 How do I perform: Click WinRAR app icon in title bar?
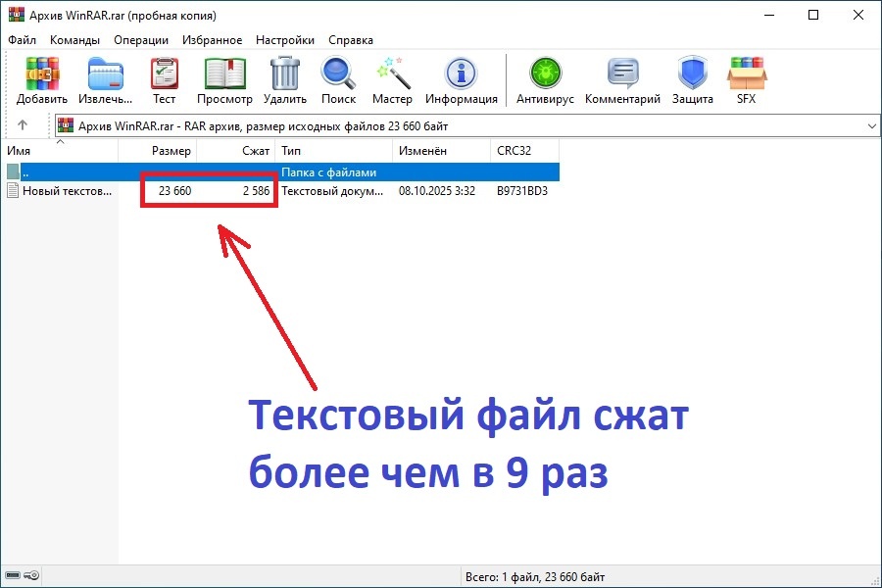coord(17,14)
